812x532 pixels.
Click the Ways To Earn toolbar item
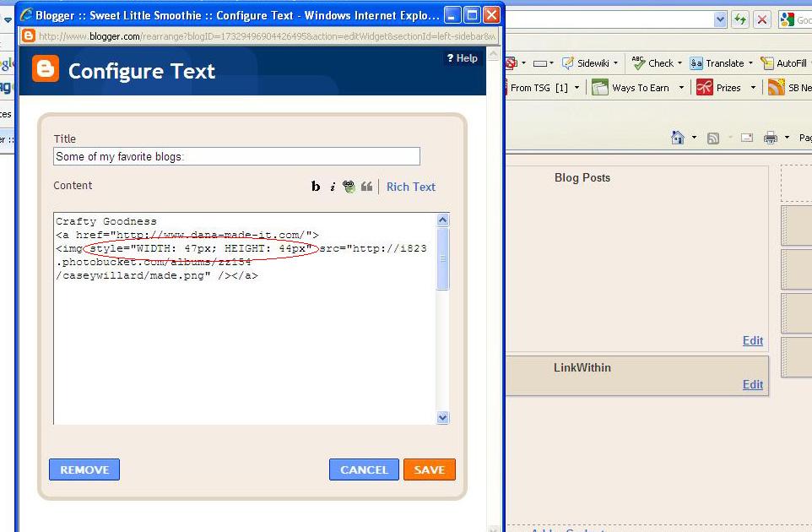(x=631, y=88)
